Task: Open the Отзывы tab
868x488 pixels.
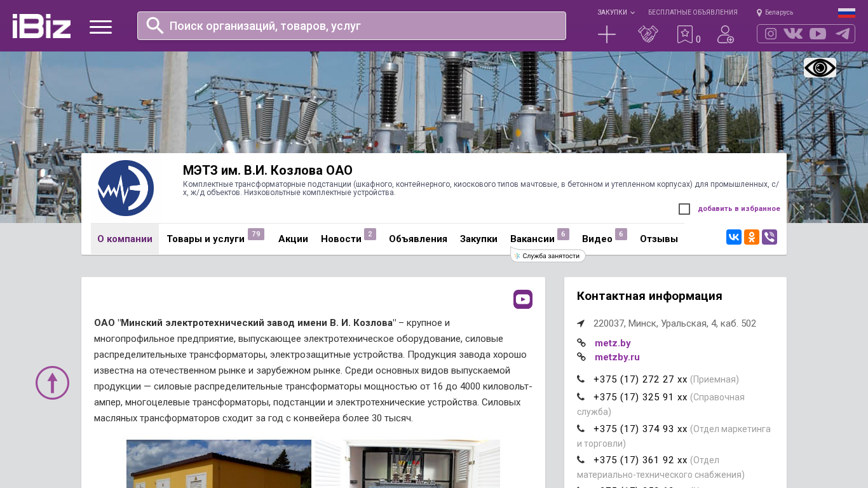Action: pyautogui.click(x=659, y=239)
